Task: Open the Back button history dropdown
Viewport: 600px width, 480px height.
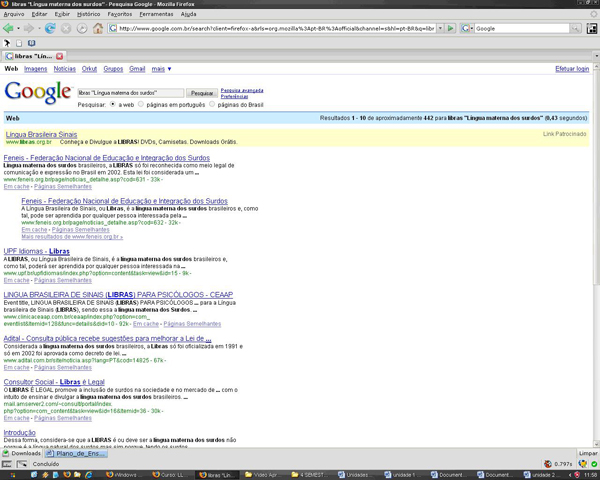Action: coord(18,29)
